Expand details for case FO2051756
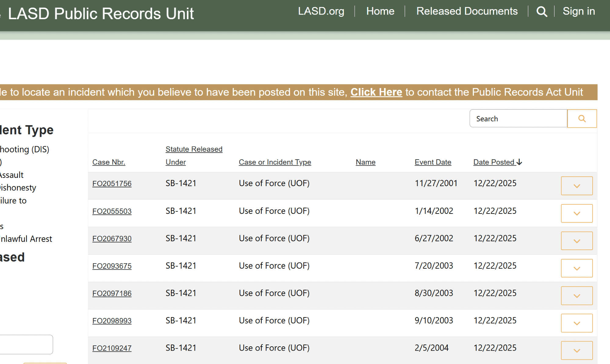The width and height of the screenshot is (610, 364). [x=576, y=186]
